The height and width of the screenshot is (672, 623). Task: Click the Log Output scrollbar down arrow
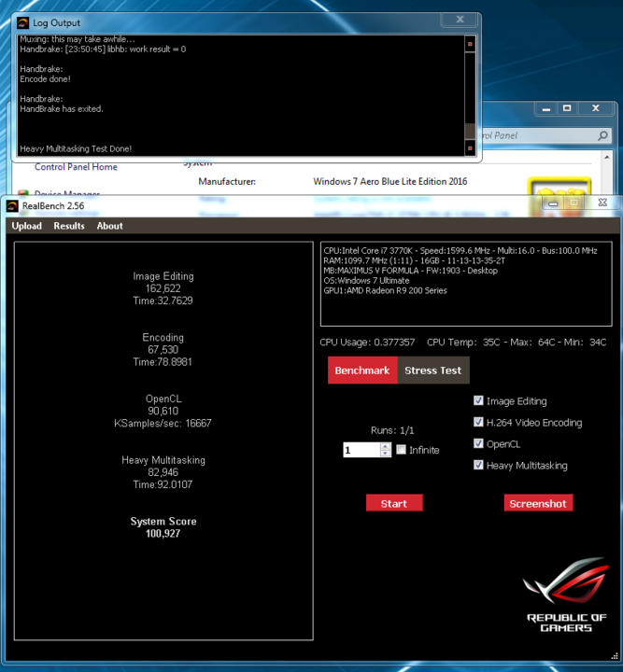click(470, 147)
